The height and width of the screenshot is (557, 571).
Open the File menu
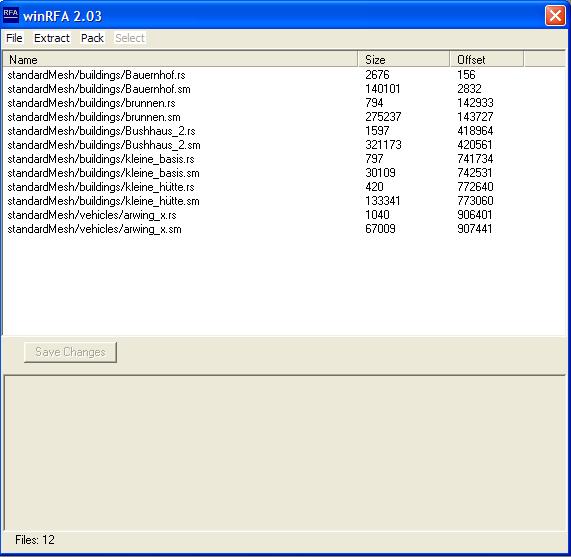click(14, 38)
